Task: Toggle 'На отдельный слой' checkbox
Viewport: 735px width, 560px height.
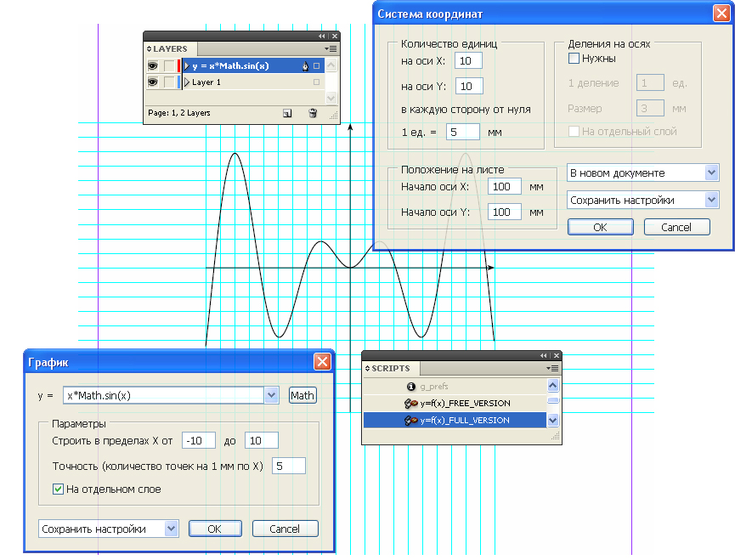Action: pyautogui.click(x=574, y=132)
